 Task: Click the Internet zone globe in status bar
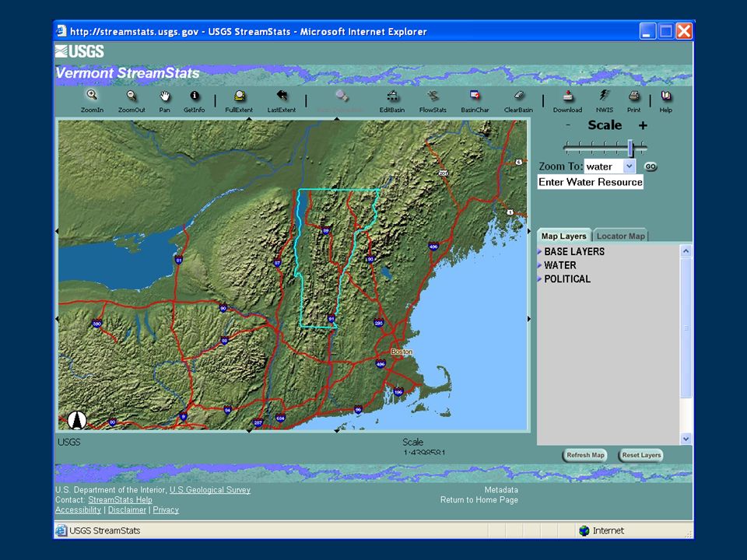click(x=584, y=530)
